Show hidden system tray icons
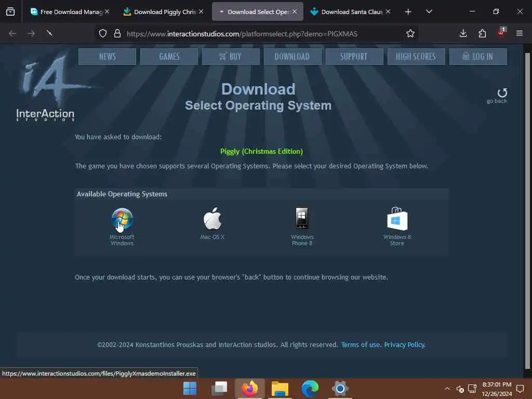The height and width of the screenshot is (399, 532). (447, 389)
